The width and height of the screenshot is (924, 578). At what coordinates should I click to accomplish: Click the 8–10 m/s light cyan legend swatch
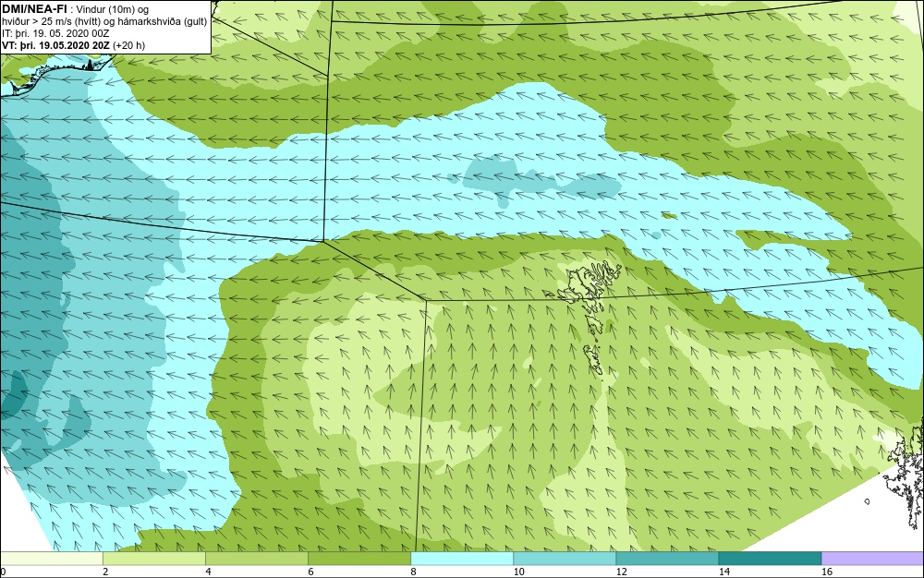[x=461, y=559]
